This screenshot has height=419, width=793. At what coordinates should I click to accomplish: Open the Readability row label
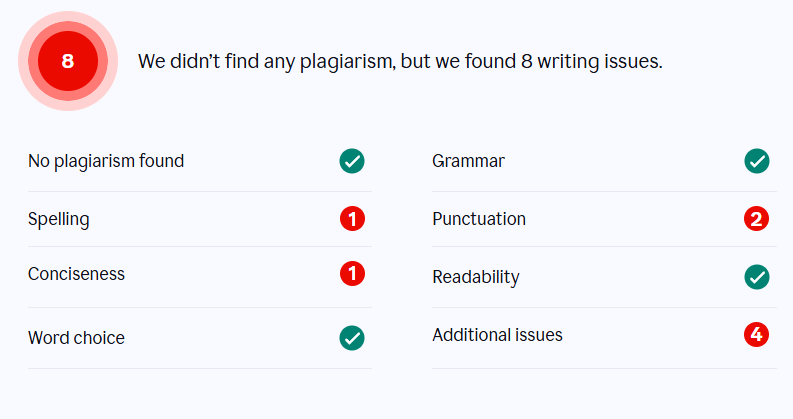click(x=475, y=277)
